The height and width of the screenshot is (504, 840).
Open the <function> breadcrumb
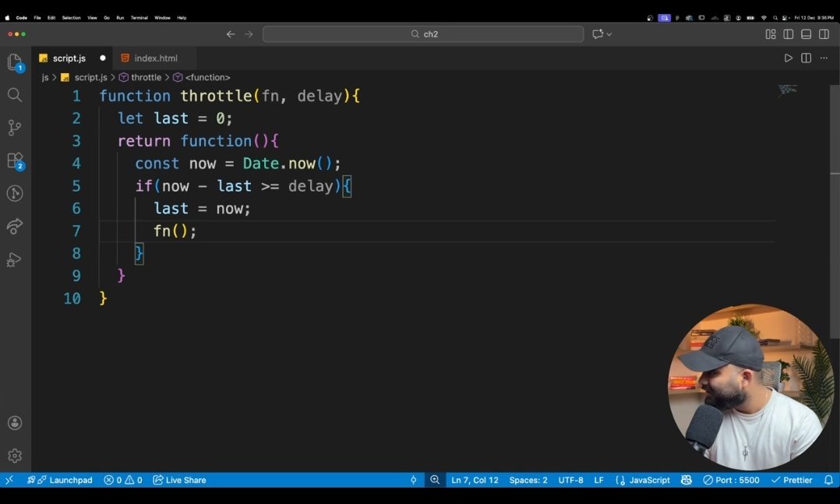202,77
